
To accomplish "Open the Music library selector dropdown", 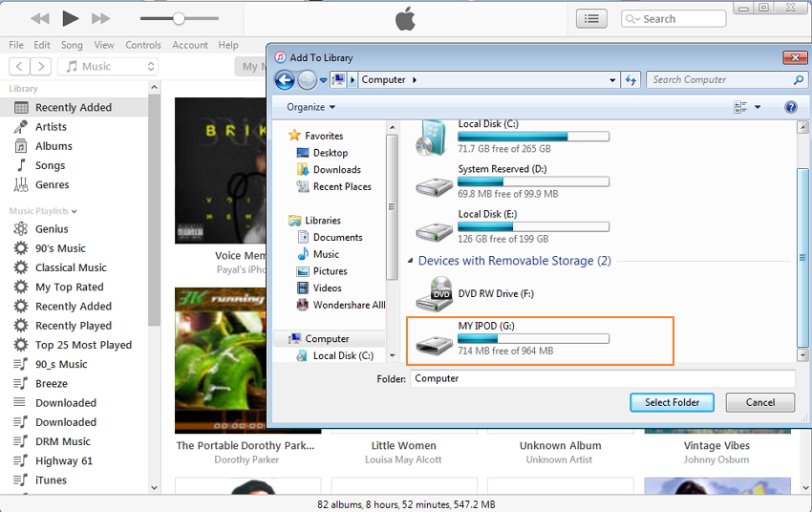I will tap(107, 66).
